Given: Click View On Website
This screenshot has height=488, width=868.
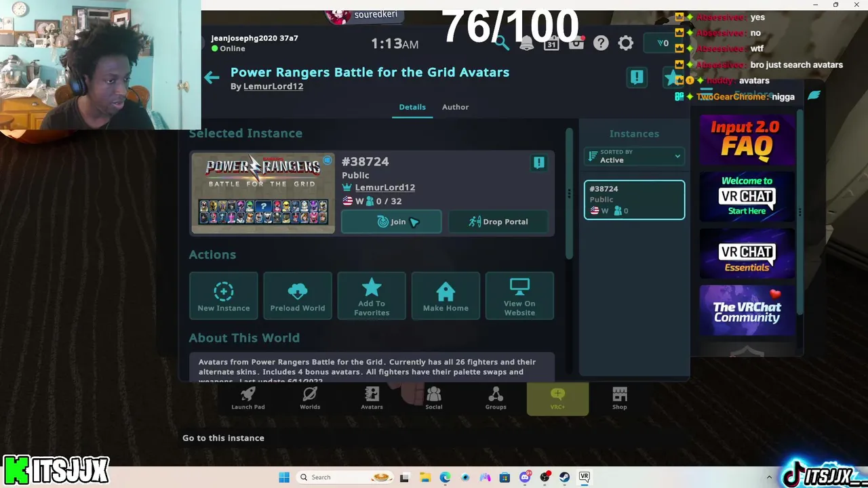Looking at the screenshot, I should pyautogui.click(x=519, y=296).
